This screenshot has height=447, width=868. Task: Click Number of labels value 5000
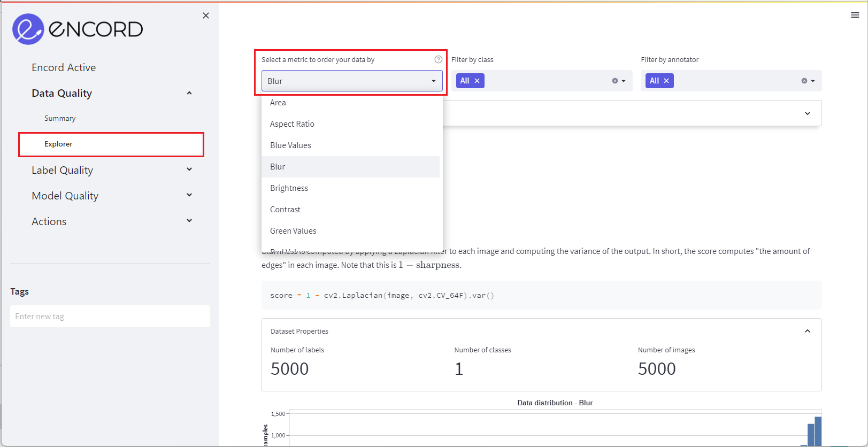point(290,369)
